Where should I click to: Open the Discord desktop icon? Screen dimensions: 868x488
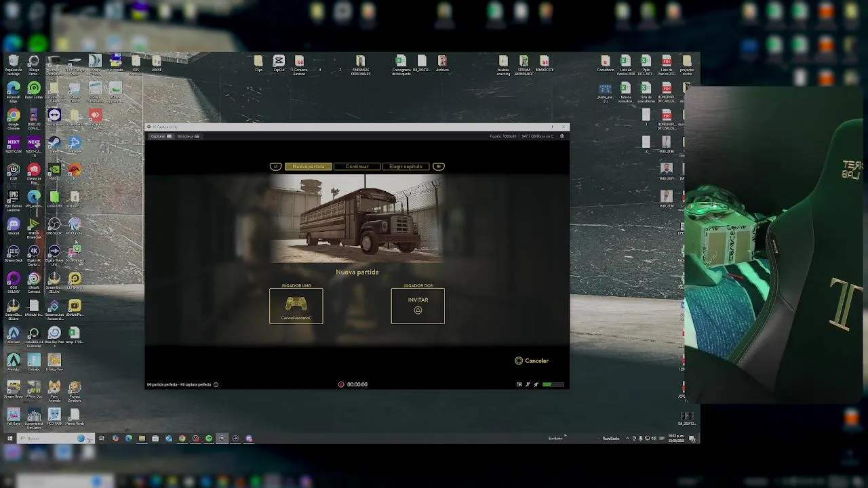(14, 227)
